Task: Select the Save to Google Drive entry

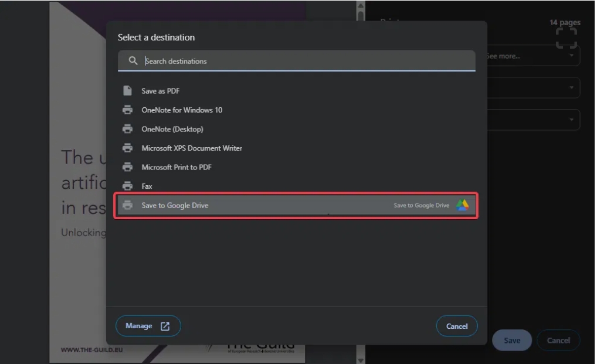Action: click(175, 205)
